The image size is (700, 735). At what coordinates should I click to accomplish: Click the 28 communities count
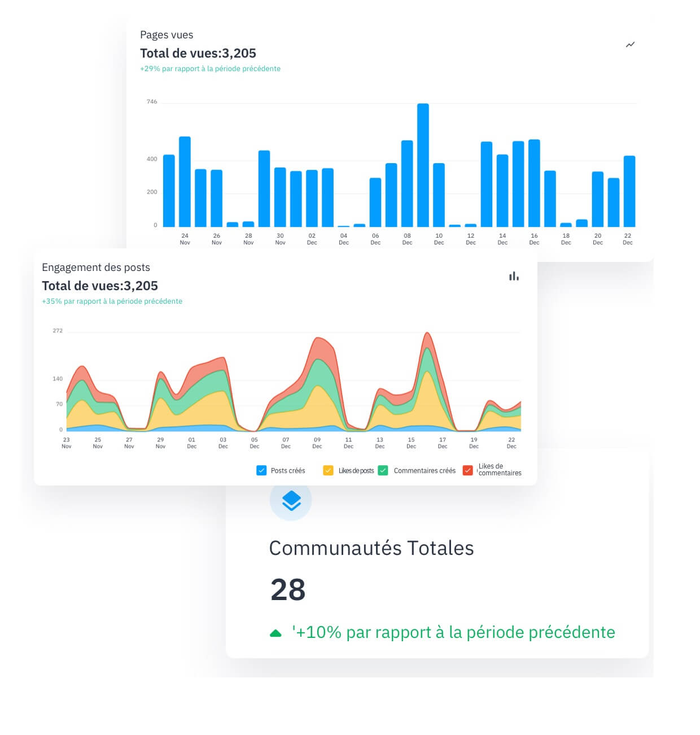[x=288, y=590]
